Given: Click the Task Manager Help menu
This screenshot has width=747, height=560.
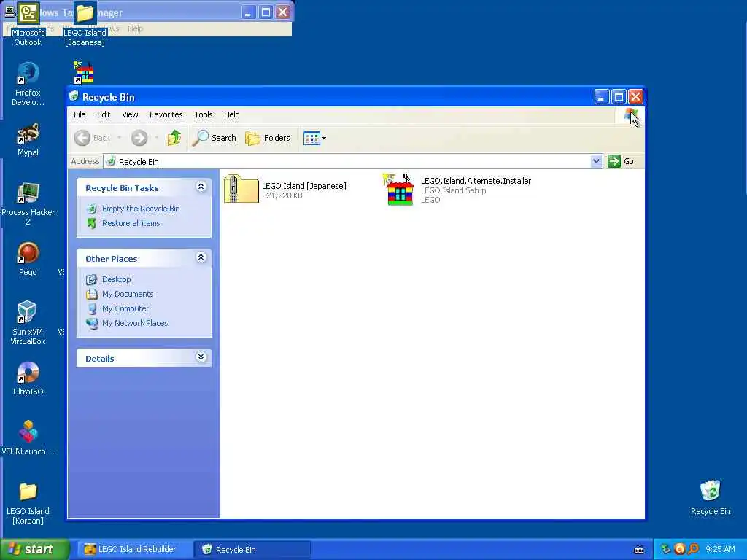Looking at the screenshot, I should [135, 28].
